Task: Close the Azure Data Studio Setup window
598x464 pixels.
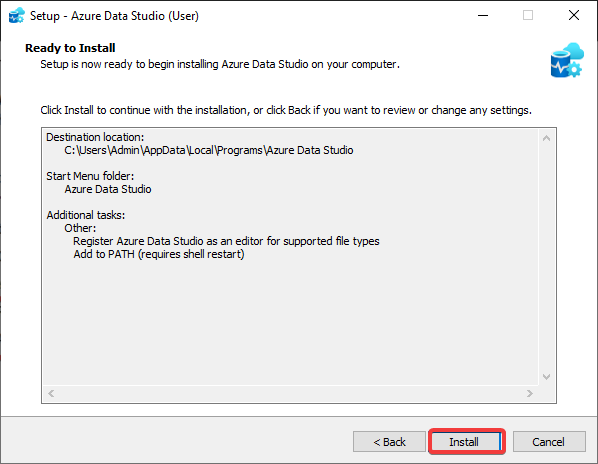Action: 574,16
